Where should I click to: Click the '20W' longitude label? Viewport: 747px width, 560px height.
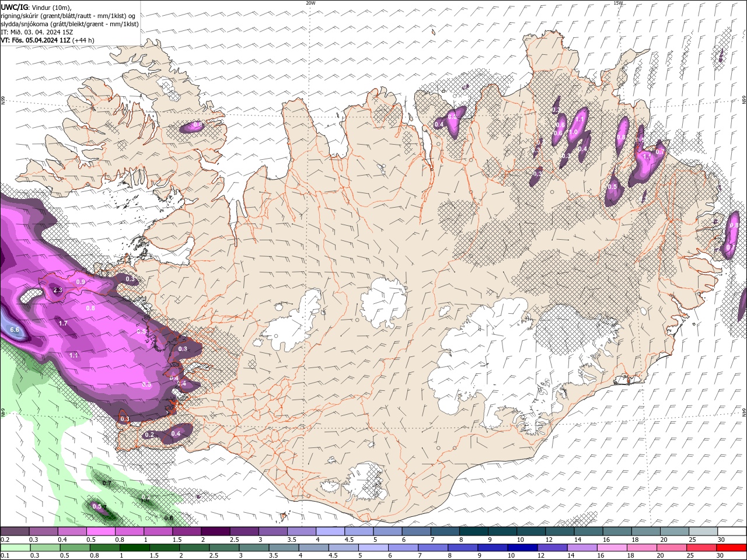310,3
